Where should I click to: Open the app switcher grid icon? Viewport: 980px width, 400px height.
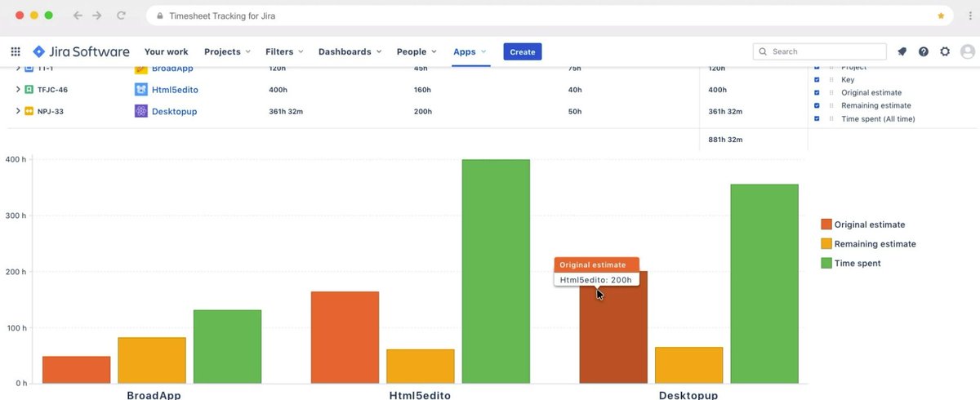[16, 51]
